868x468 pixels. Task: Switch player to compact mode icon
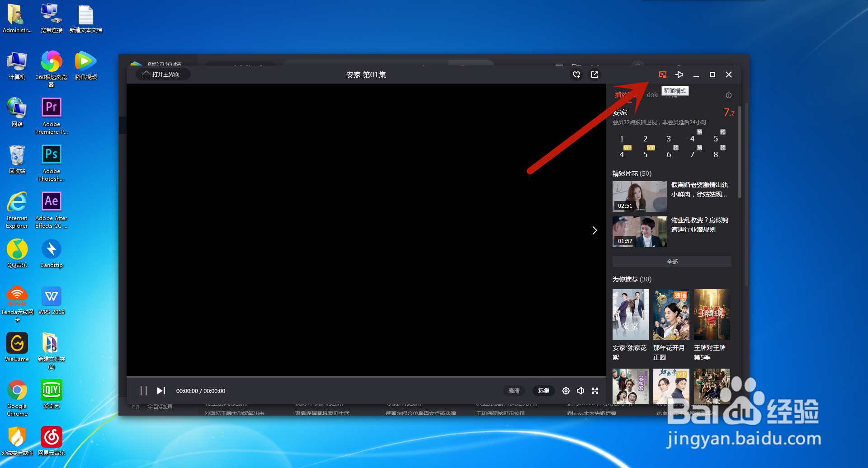point(662,75)
